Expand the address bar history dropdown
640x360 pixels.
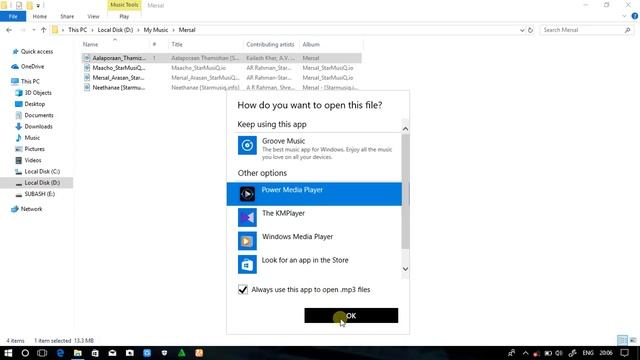pyautogui.click(x=522, y=30)
